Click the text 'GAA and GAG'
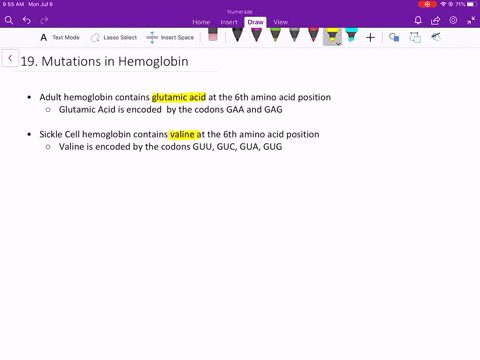The height and width of the screenshot is (360, 480). coord(254,109)
